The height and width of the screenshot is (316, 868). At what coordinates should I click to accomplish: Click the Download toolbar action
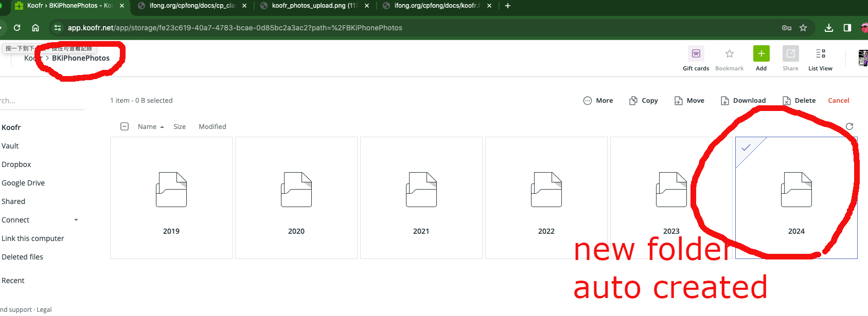coord(743,101)
